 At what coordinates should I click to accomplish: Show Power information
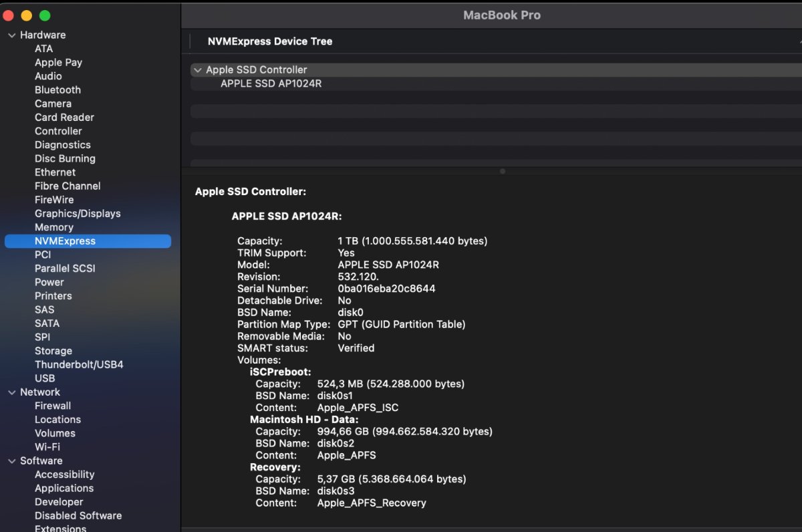tap(49, 282)
